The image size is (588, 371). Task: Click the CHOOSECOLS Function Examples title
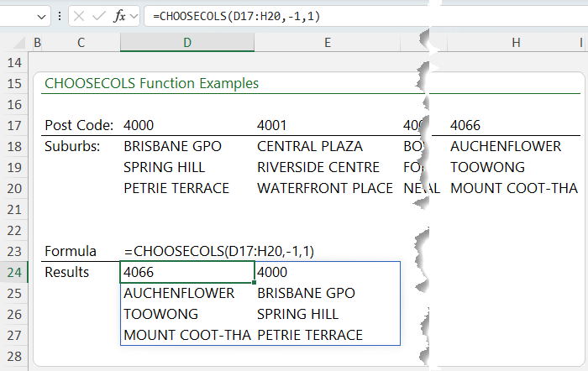tap(151, 83)
